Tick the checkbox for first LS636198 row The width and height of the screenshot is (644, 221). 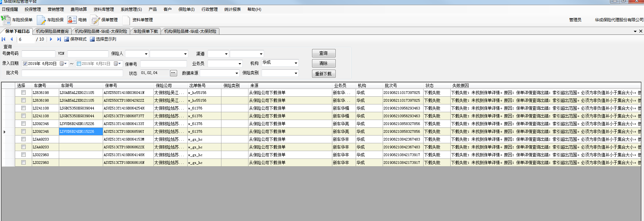click(23, 92)
